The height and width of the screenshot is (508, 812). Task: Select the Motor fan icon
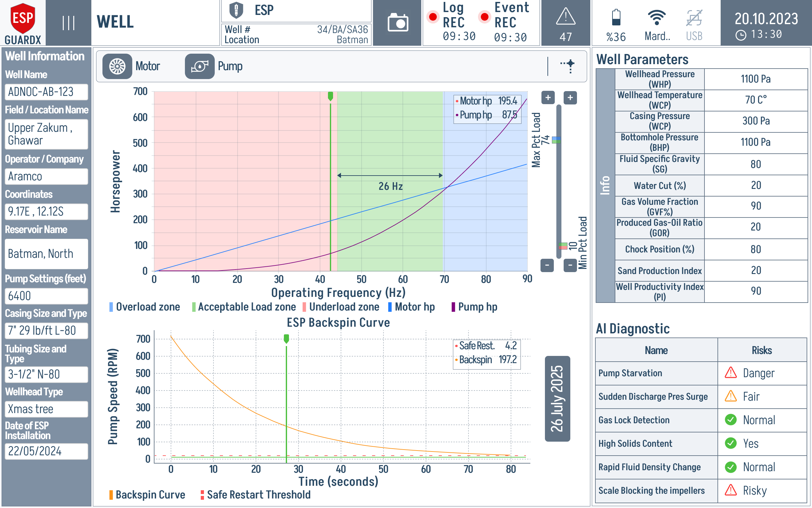[x=117, y=66]
